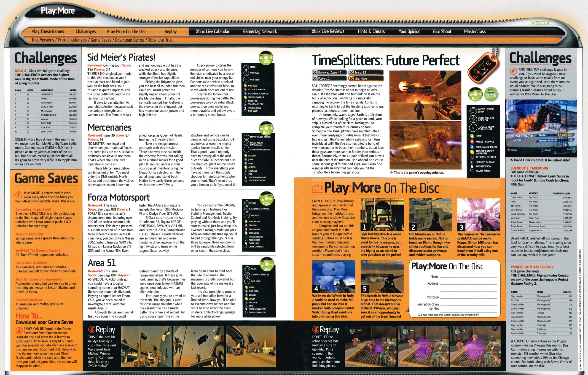Viewport: 588px width, 375px height.
Task: Click the red B button icon for Melee / Pounce
Action: (x=472, y=142)
